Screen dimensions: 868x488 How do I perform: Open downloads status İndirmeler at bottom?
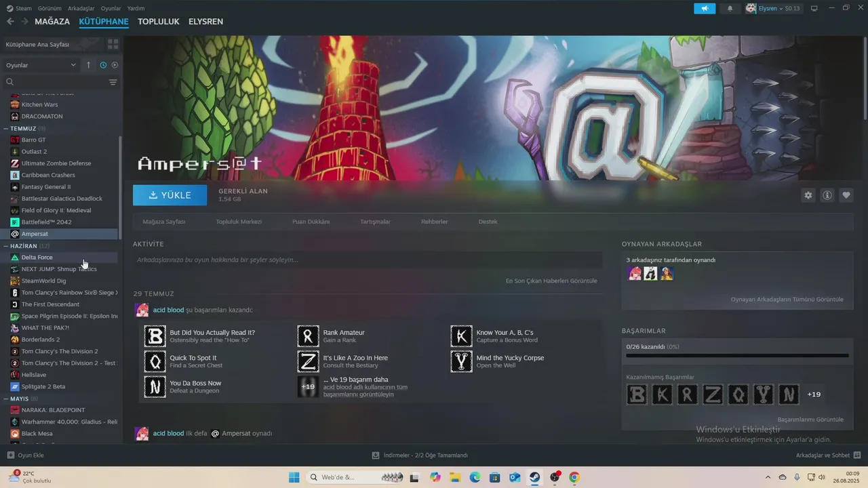click(420, 455)
